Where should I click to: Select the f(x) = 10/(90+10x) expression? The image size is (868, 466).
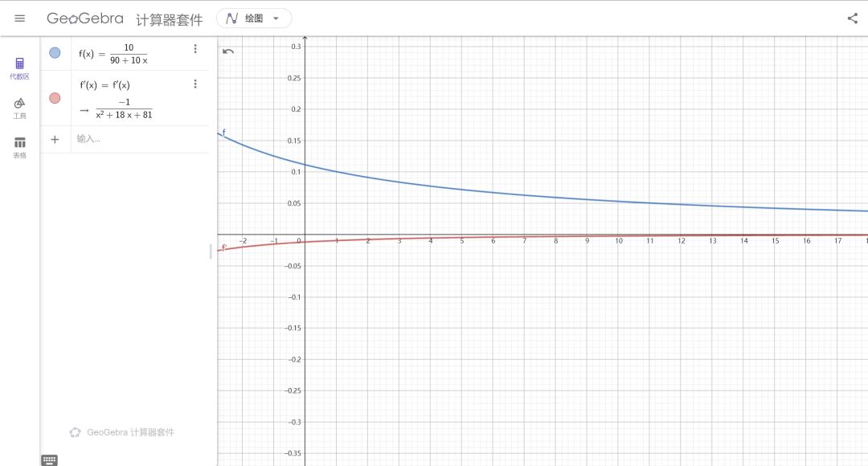click(x=113, y=54)
